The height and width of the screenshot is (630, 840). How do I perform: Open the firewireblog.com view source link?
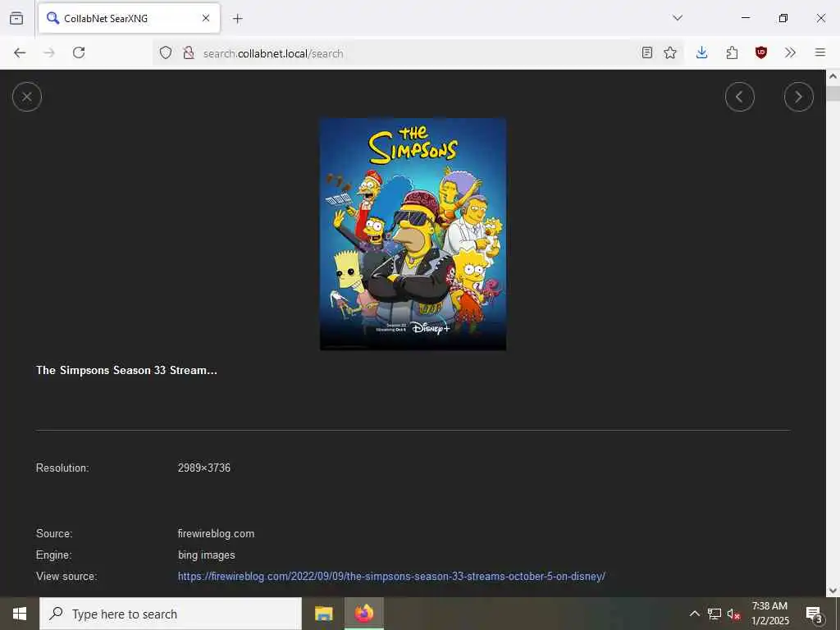coord(391,577)
